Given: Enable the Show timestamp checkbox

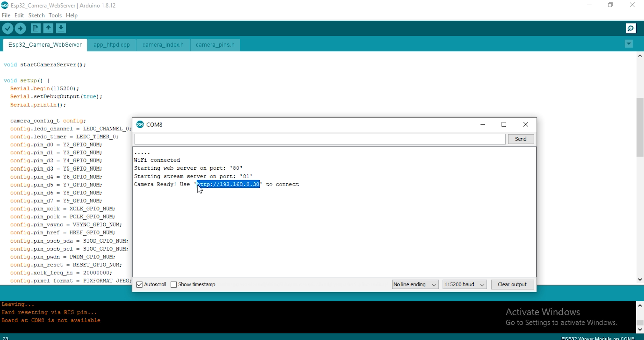Looking at the screenshot, I should click(174, 284).
